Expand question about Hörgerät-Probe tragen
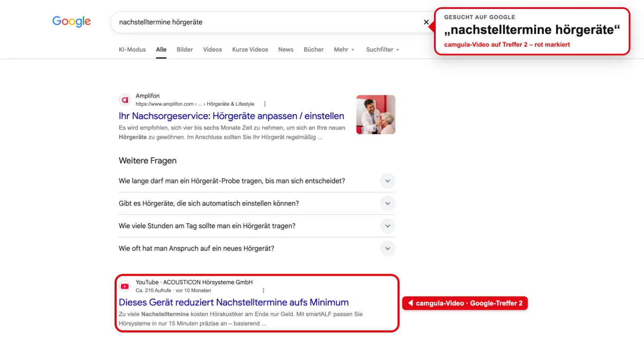 (x=257, y=181)
